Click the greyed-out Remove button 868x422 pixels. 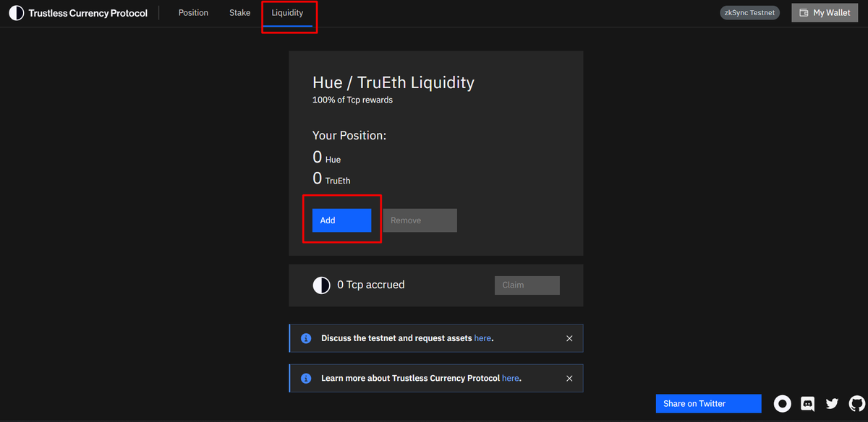tap(420, 220)
